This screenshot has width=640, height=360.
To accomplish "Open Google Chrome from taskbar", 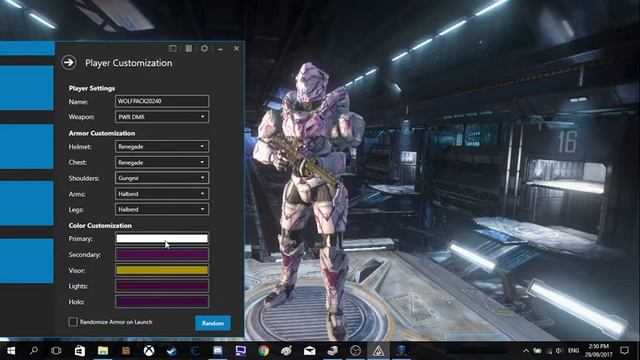I will 264,351.
